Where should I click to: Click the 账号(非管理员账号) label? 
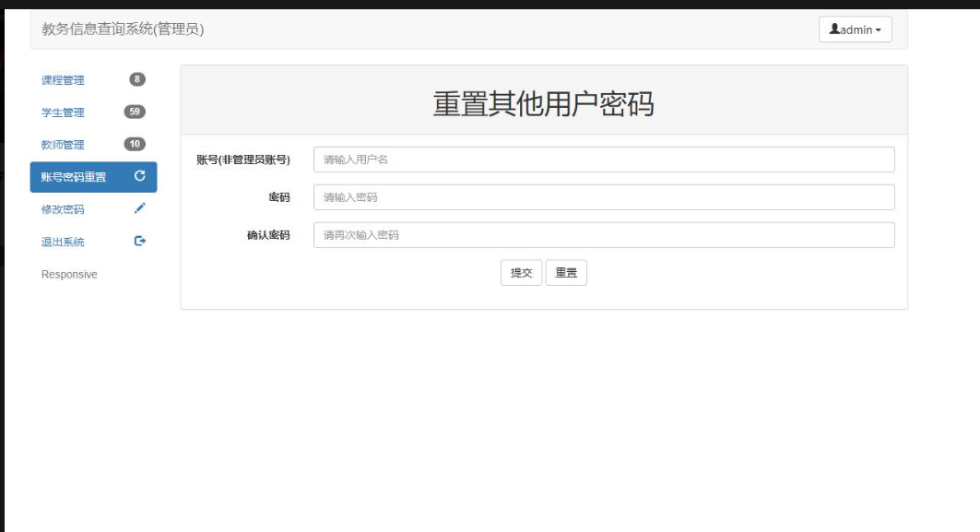[243, 160]
